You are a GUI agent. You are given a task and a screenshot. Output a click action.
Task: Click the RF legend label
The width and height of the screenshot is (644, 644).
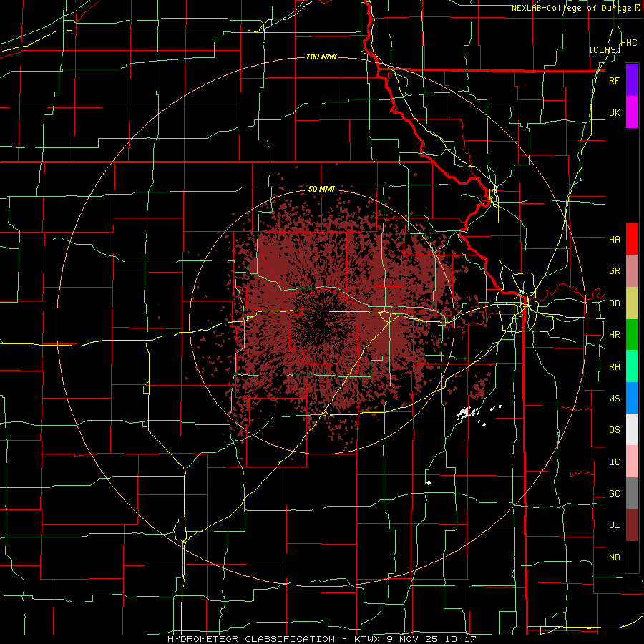614,80
